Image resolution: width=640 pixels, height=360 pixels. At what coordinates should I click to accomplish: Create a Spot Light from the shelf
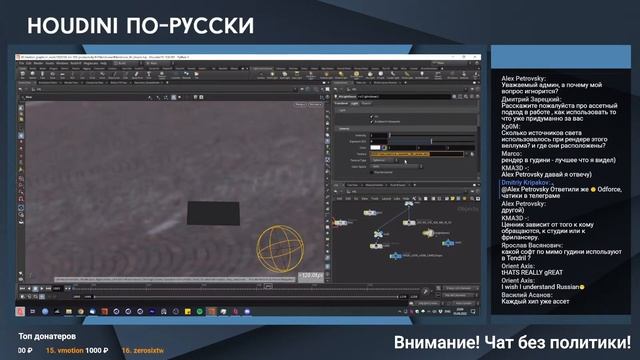pos(284,75)
